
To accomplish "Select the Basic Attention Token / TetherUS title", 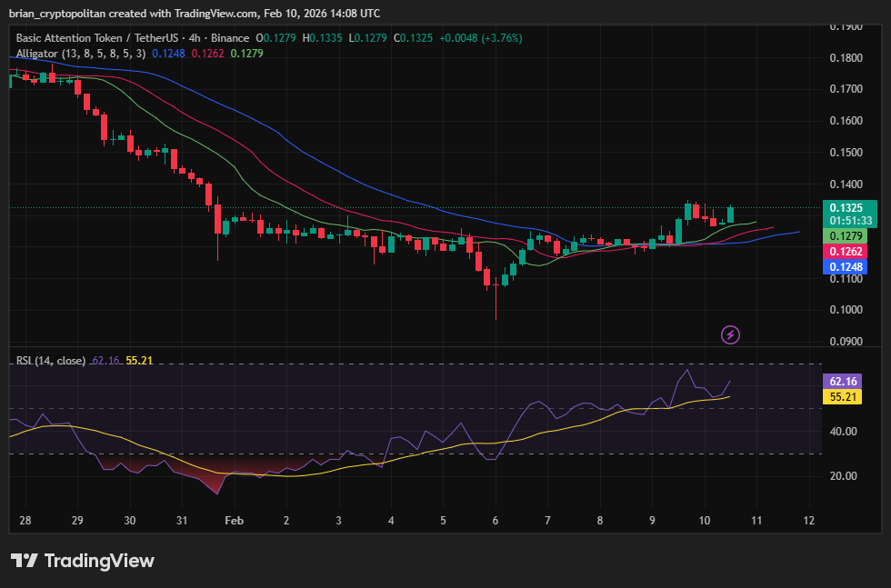I will [97, 38].
